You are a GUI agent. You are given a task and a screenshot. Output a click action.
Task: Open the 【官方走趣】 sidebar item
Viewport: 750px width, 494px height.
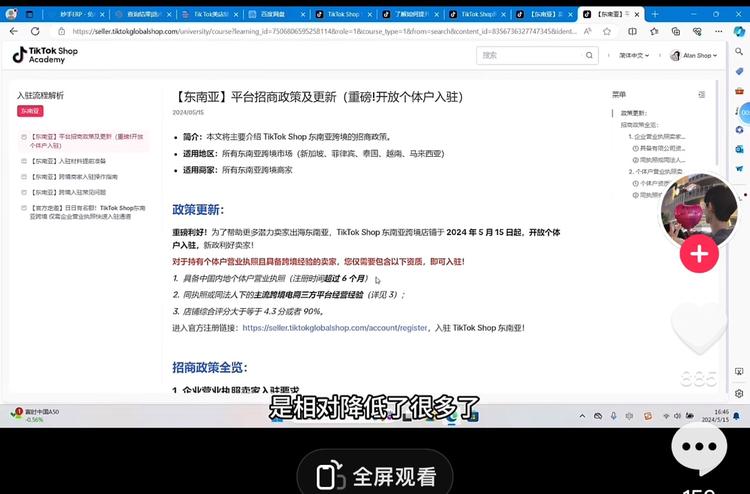click(88, 212)
